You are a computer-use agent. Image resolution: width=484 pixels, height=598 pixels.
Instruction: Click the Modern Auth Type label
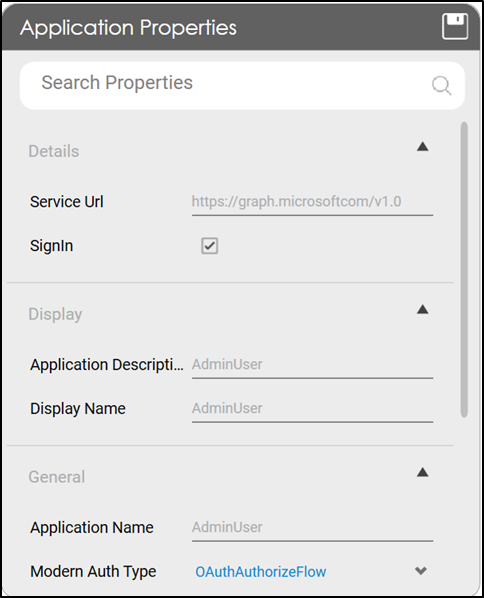[x=93, y=572]
